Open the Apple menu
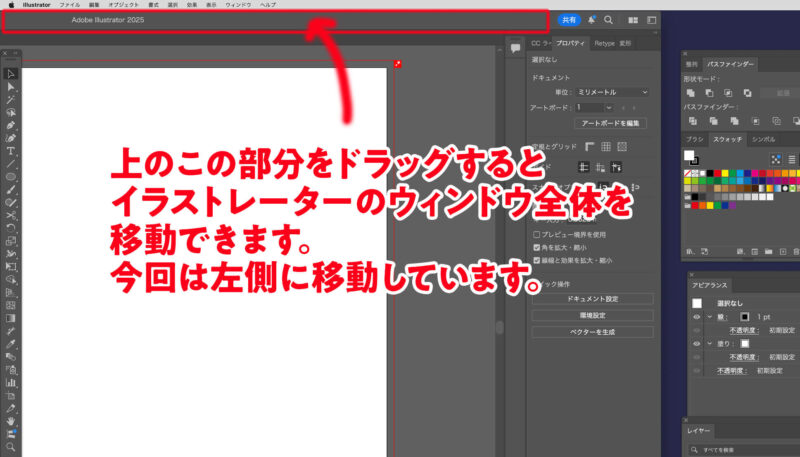 tap(11, 5)
